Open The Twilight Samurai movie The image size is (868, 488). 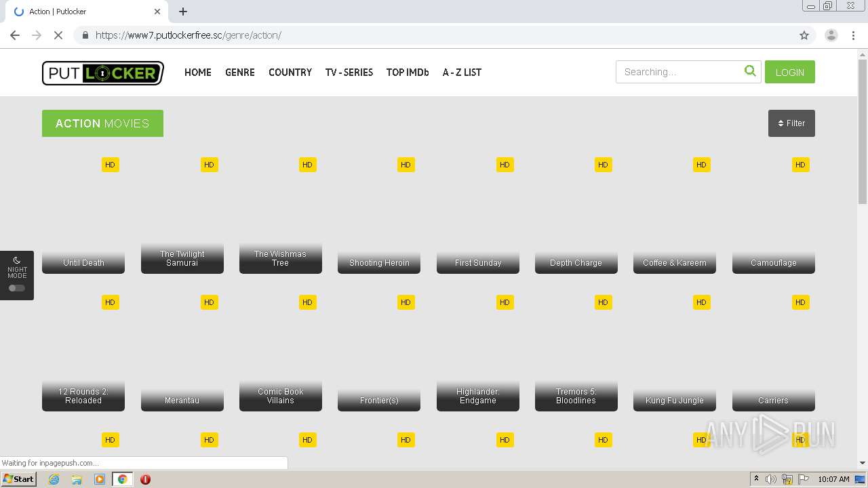pos(182,216)
